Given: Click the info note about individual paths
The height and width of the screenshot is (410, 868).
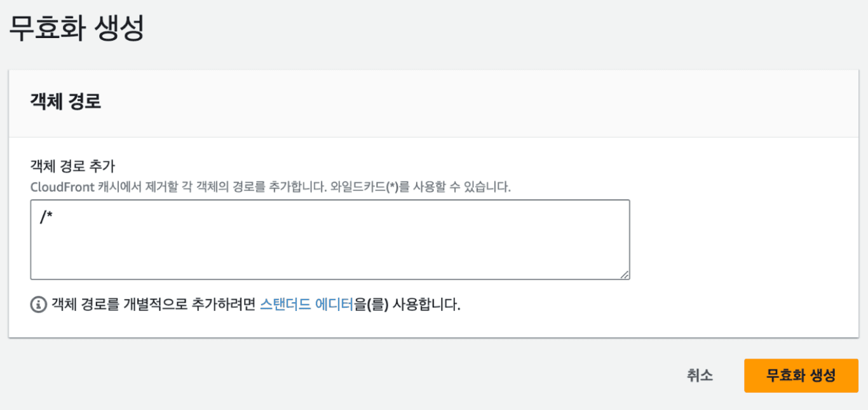Looking at the screenshot, I should [x=248, y=302].
